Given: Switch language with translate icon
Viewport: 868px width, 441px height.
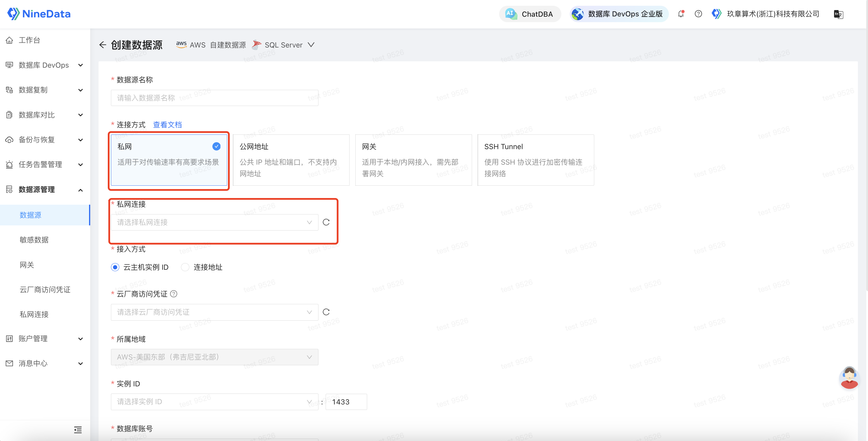Looking at the screenshot, I should click(x=838, y=14).
